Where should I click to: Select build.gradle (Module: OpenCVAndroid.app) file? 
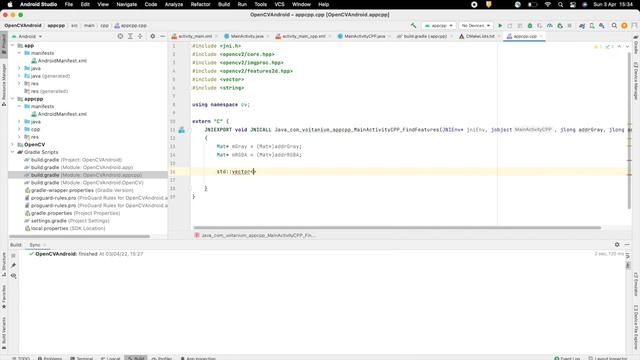(82, 167)
